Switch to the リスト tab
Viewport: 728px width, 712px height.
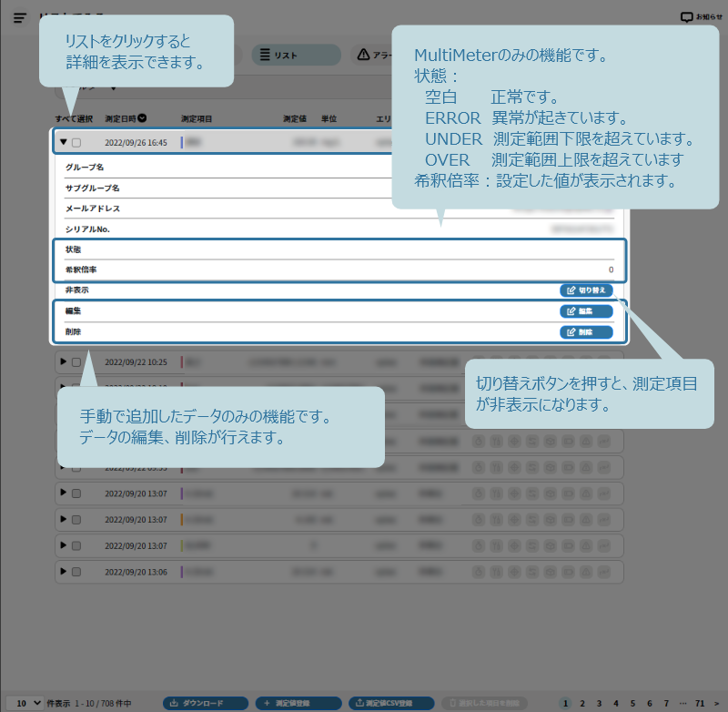pyautogui.click(x=297, y=55)
